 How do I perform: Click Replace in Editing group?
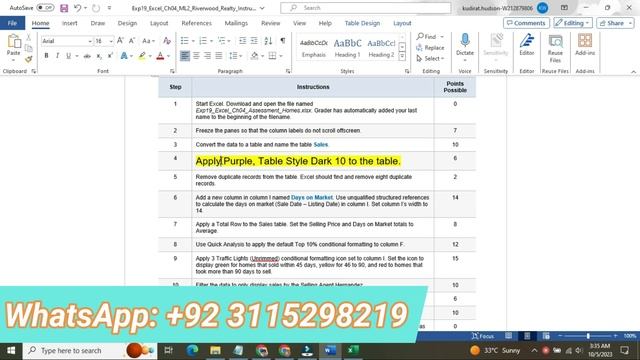430,48
